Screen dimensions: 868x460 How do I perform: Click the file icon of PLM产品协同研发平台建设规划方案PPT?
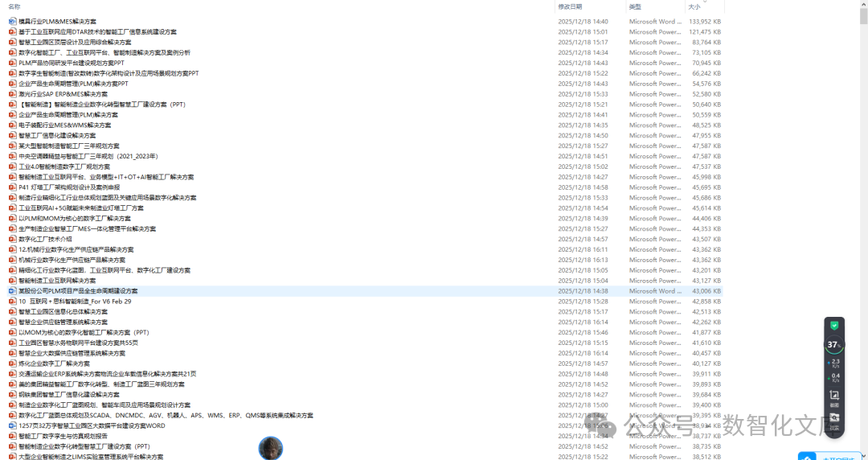[x=13, y=64]
